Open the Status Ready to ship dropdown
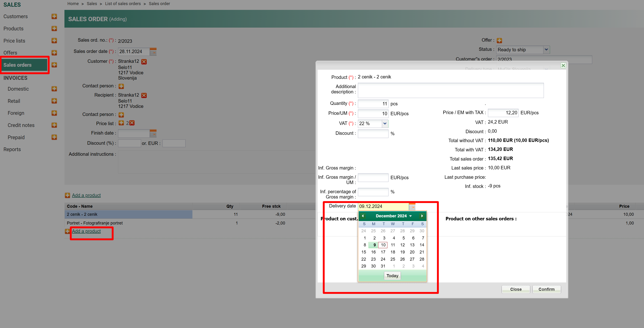Viewport: 644px width, 328px height. click(546, 50)
